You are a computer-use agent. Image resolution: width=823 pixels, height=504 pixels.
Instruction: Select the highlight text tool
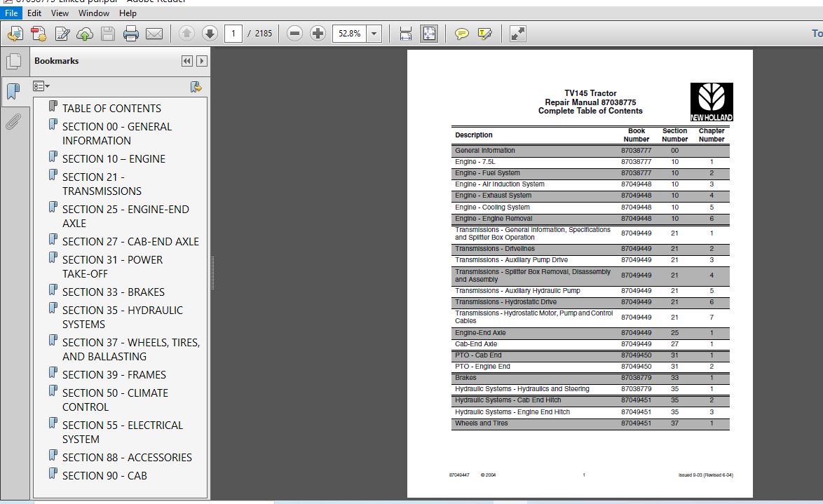pos(484,34)
